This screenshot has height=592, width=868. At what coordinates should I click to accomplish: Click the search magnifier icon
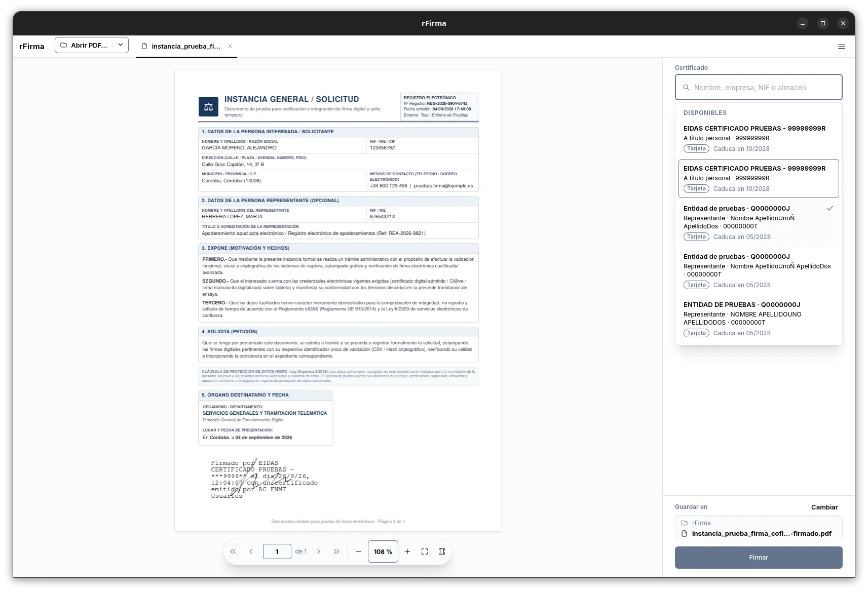(x=686, y=87)
